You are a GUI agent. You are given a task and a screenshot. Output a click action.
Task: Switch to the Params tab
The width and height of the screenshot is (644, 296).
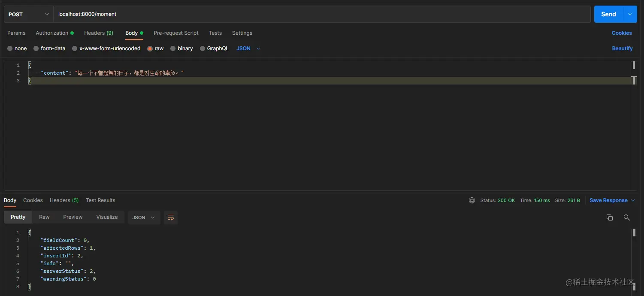(x=16, y=33)
